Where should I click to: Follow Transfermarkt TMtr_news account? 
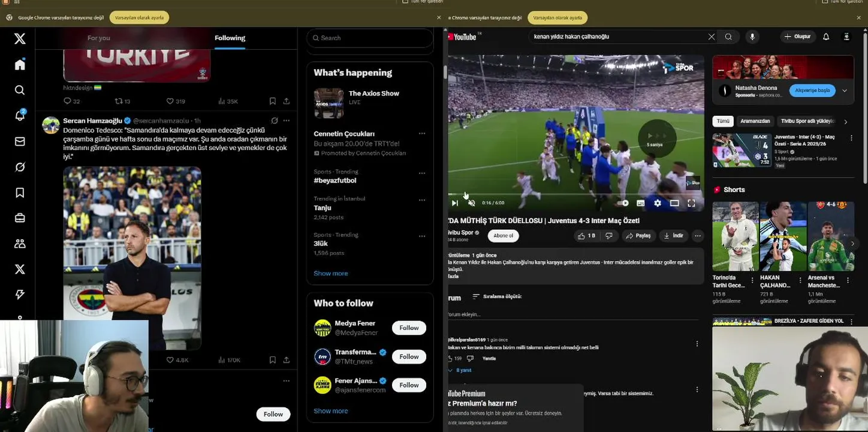coord(409,356)
